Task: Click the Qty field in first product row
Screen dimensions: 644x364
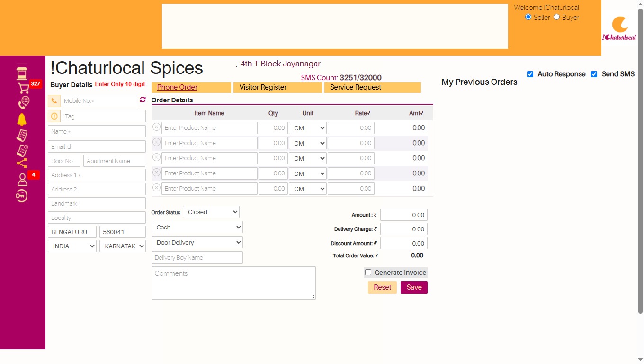Action: point(273,128)
